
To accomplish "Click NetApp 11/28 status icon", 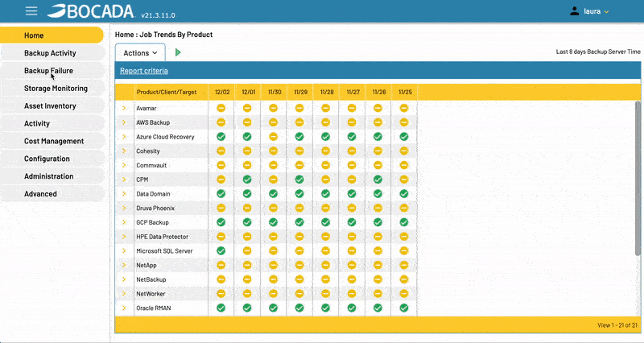I will (326, 265).
